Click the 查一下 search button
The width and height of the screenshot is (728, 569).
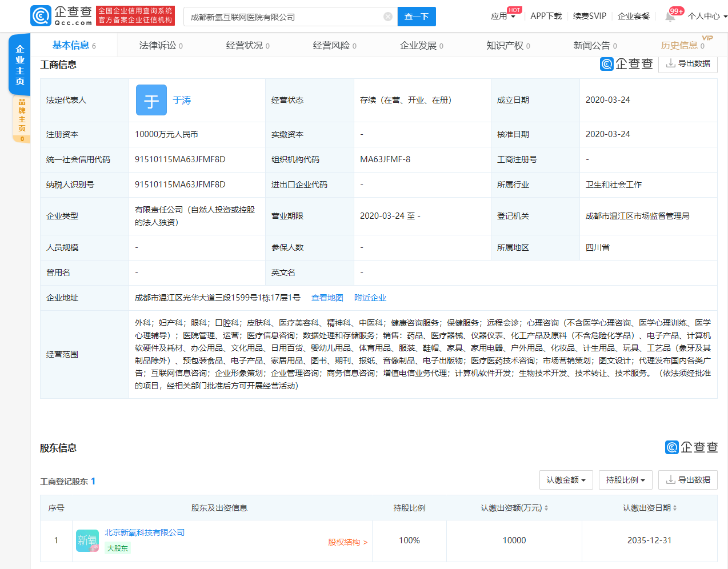click(x=417, y=17)
